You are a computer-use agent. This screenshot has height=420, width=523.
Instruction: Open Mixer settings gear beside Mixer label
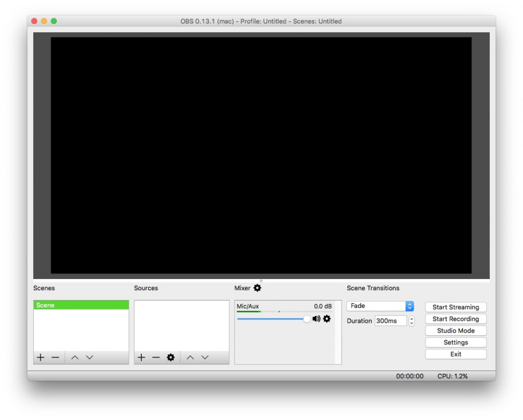pyautogui.click(x=257, y=288)
